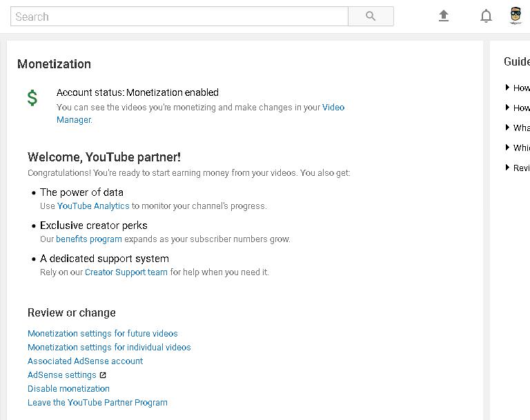Click 'The power of data' bullet text
This screenshot has height=420, width=530.
click(x=82, y=192)
